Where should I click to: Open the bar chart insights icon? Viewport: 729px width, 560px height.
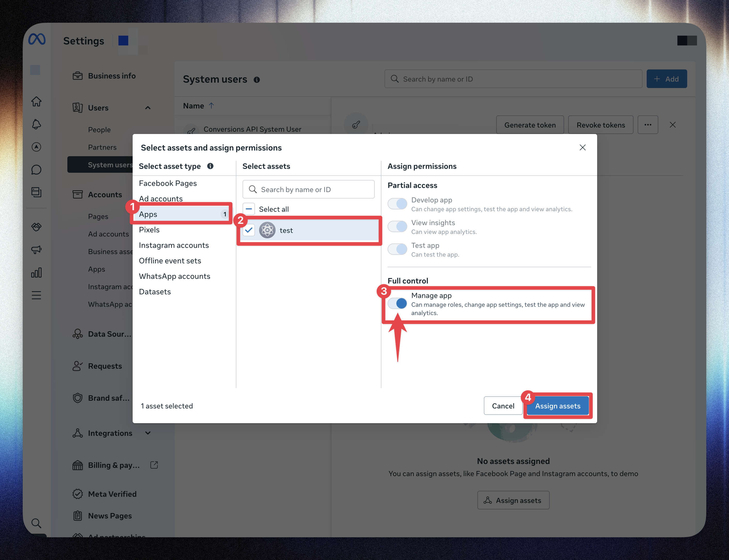tap(36, 273)
